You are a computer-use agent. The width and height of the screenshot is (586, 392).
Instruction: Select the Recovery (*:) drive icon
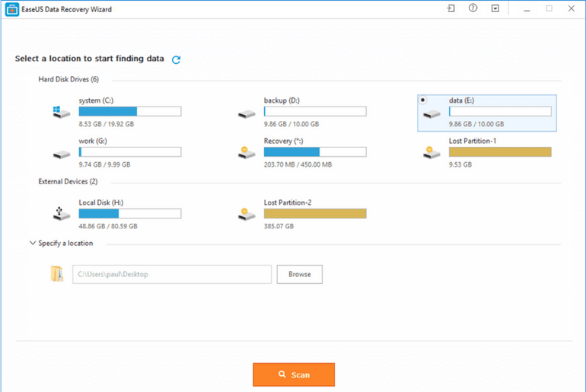tap(247, 152)
